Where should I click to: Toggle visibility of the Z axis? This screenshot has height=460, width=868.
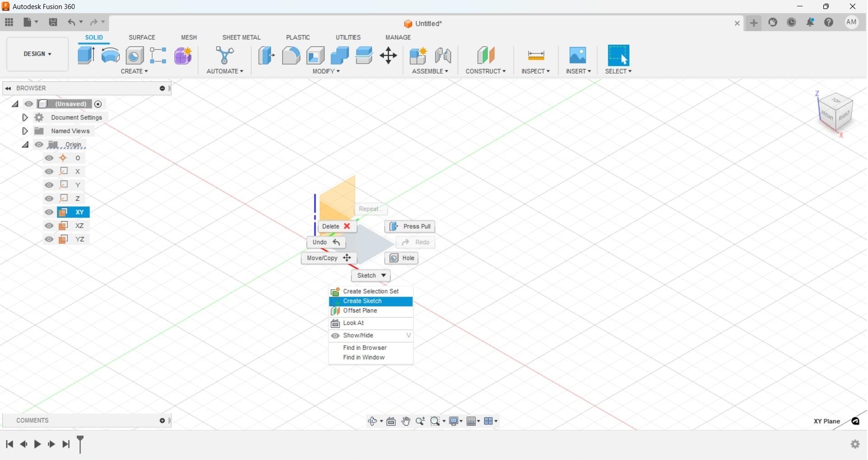pos(49,199)
